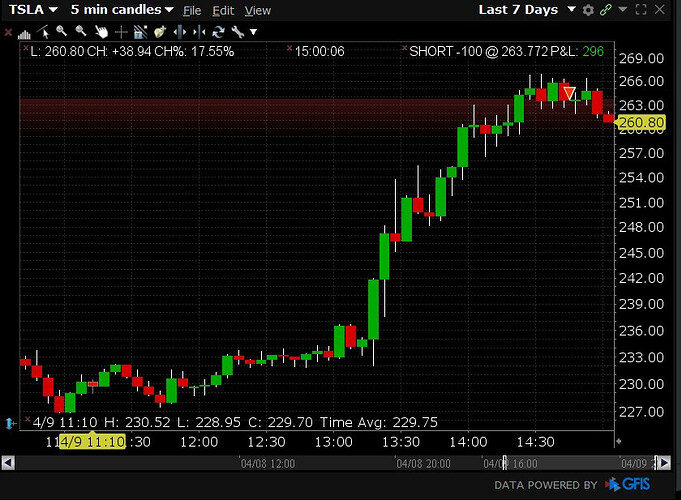
Task: Dismiss the 4/9 11:10 candle data label
Action: coord(28,419)
